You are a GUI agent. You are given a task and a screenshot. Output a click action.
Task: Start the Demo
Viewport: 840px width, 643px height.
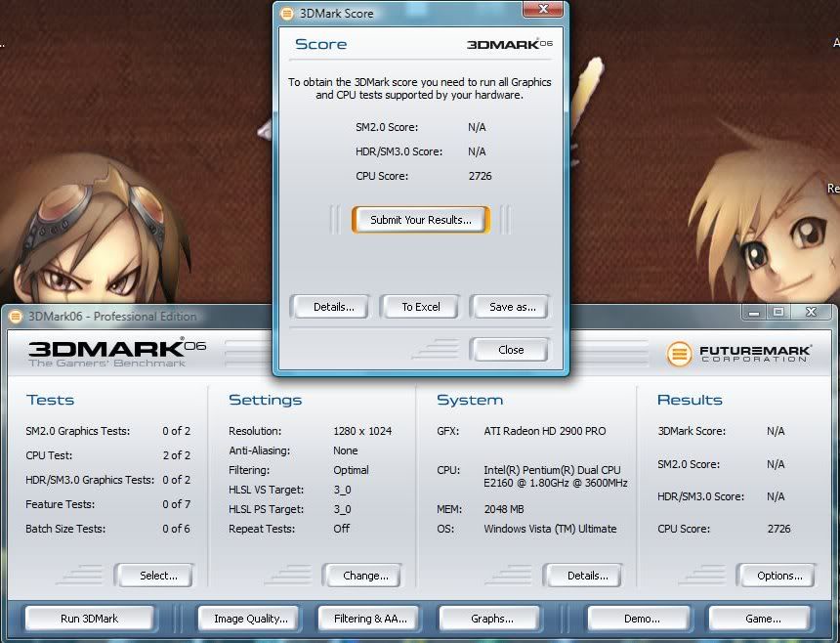pos(638,618)
